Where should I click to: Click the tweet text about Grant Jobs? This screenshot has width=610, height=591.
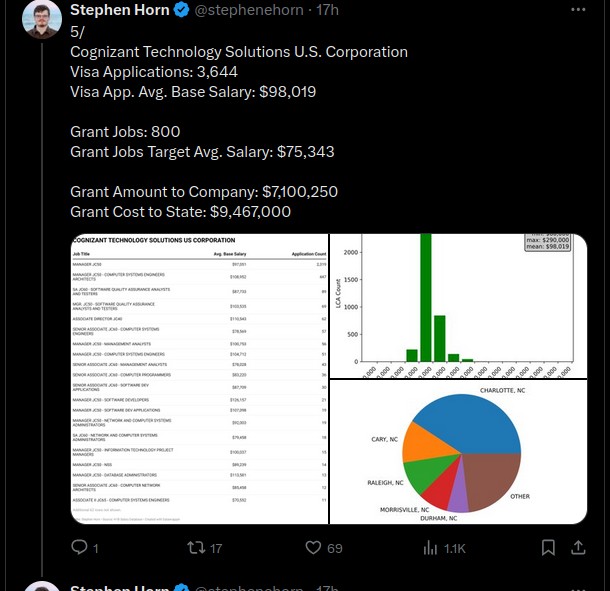click(125, 132)
